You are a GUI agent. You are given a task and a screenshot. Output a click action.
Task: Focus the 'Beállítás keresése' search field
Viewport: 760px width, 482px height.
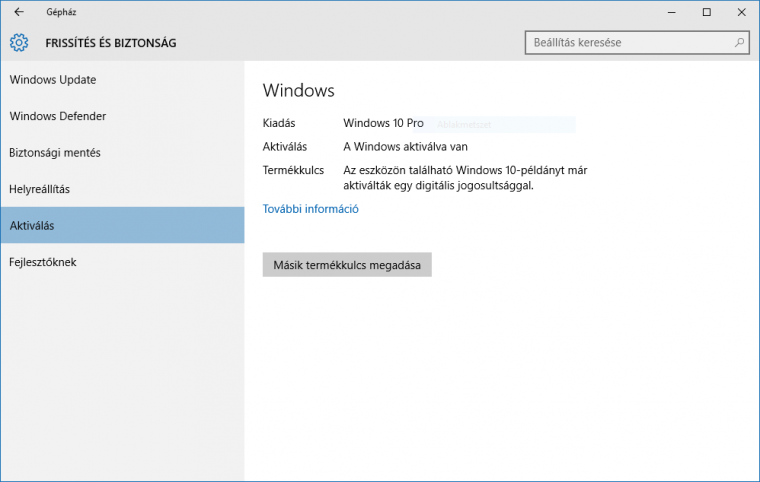637,43
